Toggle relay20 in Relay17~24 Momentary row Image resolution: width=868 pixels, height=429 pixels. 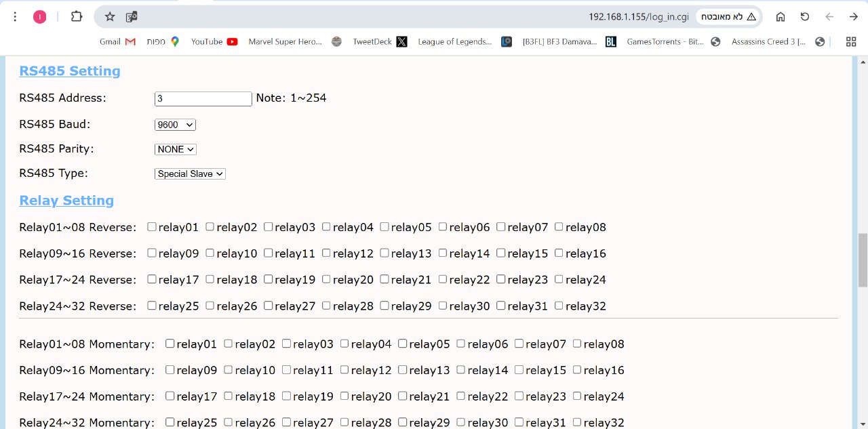point(344,396)
